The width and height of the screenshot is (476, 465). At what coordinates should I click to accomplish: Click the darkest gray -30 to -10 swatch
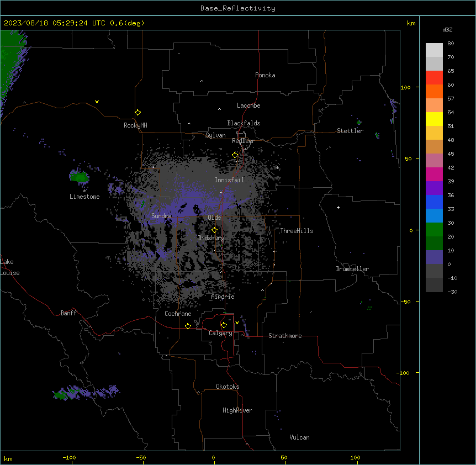434,285
